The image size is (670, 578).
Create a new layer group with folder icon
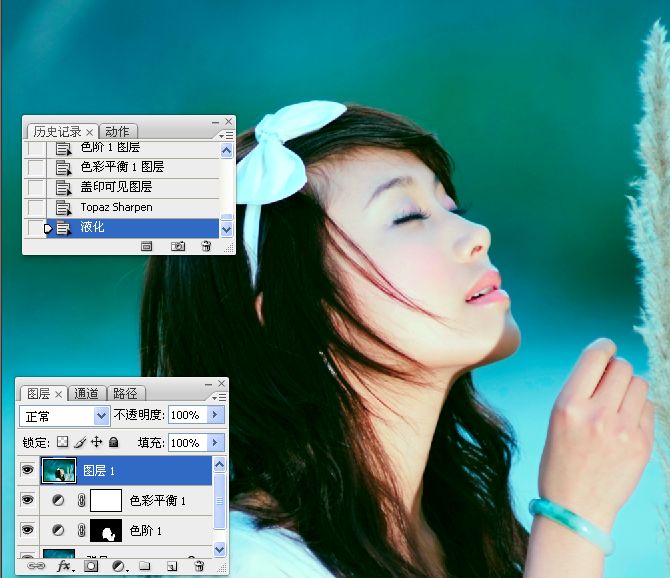click(x=145, y=567)
